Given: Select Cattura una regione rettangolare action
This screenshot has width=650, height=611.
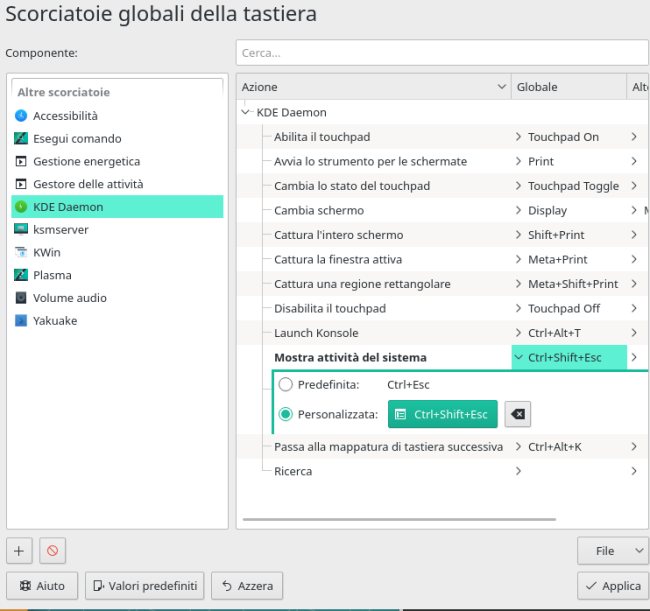Looking at the screenshot, I should click(x=362, y=284).
